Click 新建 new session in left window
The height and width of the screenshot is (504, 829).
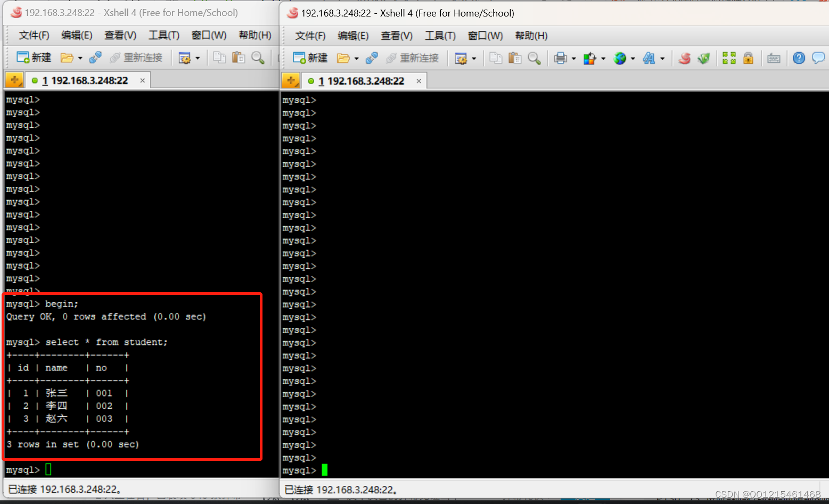(34, 57)
